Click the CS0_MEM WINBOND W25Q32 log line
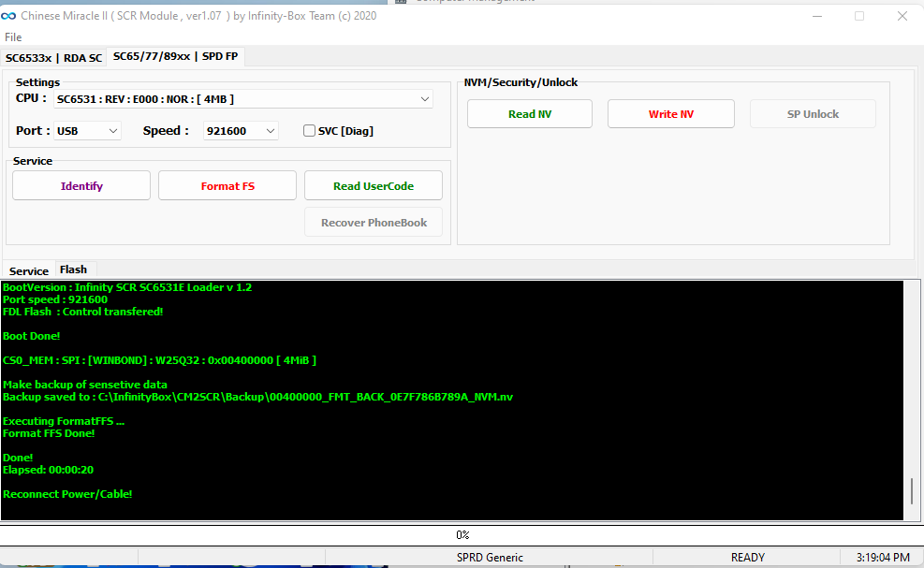This screenshot has width=924, height=568. coord(159,360)
